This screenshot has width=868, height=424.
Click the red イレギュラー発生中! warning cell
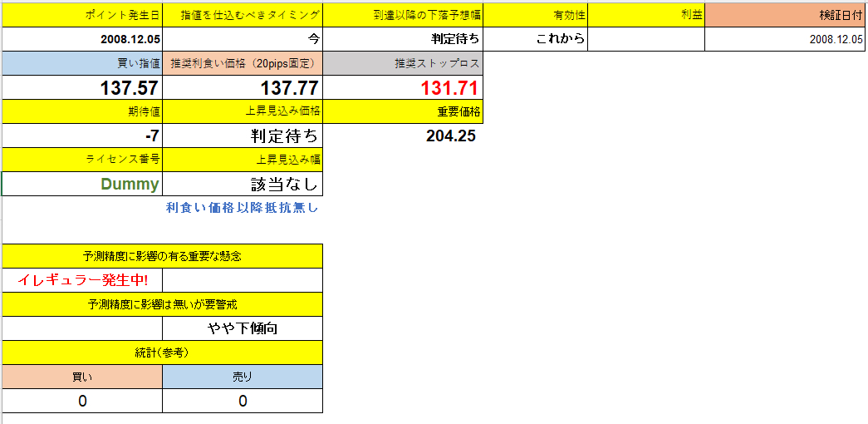(82, 280)
